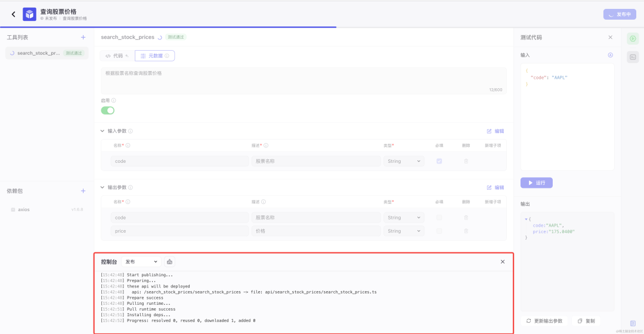The height and width of the screenshot is (334, 644).
Task: Click the 价格 description field
Action: coord(316,231)
